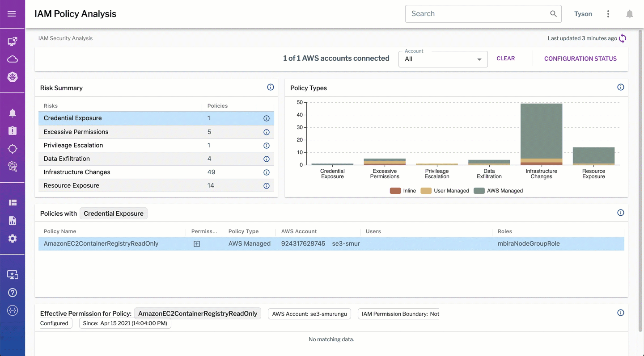
Task: Open settings gear in sidebar
Action: coord(13,239)
